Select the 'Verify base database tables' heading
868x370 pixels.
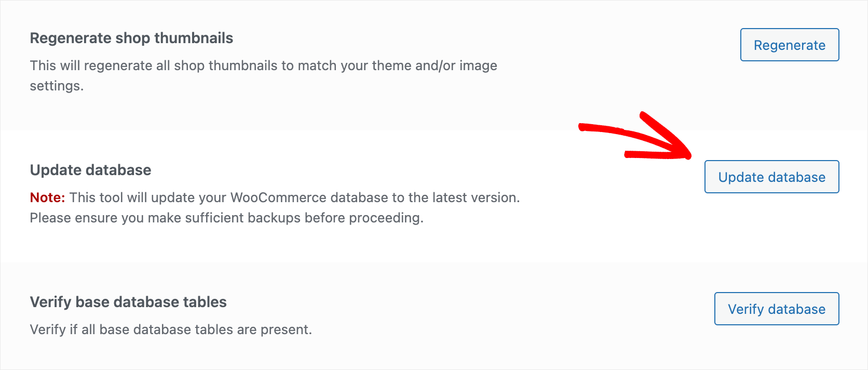[x=128, y=302]
